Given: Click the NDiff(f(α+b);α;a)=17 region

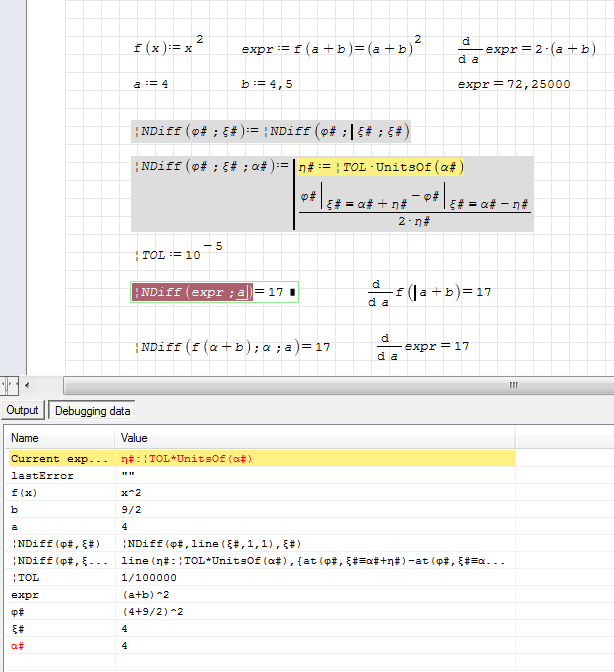Looking at the screenshot, I should [x=233, y=347].
